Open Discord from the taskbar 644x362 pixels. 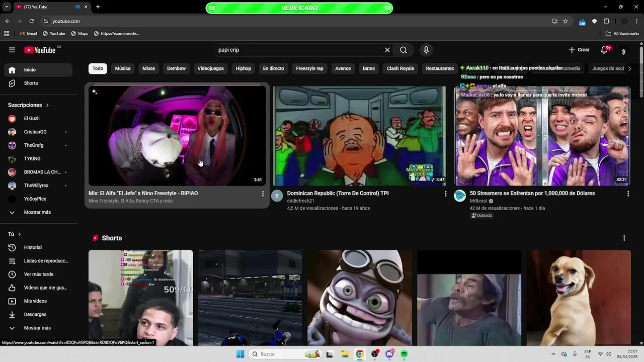[x=389, y=354]
